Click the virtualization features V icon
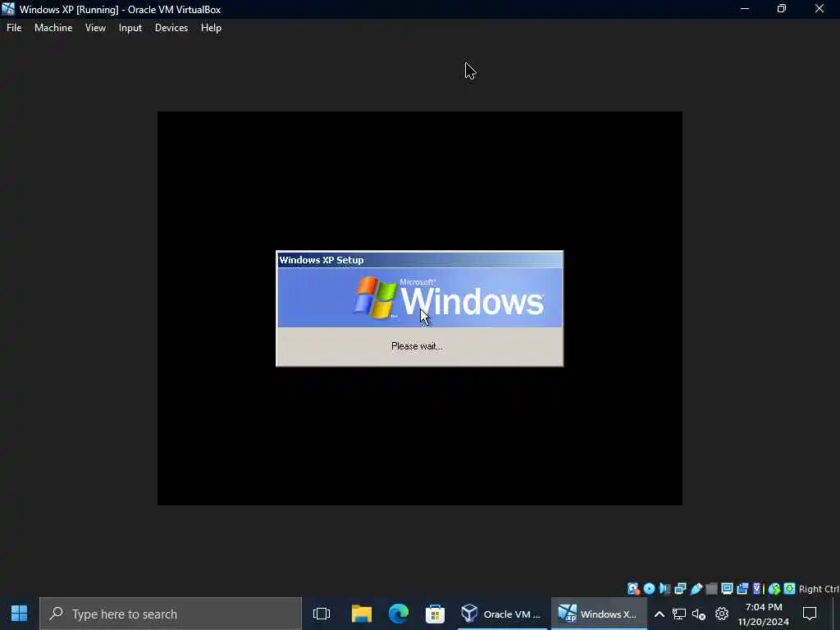Viewport: 840px width, 630px height. (x=757, y=589)
